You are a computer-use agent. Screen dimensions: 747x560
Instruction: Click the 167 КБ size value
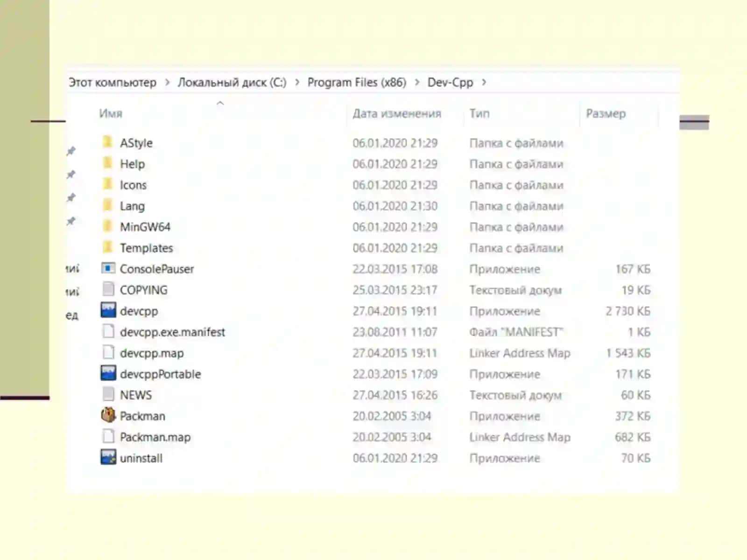coord(633,269)
